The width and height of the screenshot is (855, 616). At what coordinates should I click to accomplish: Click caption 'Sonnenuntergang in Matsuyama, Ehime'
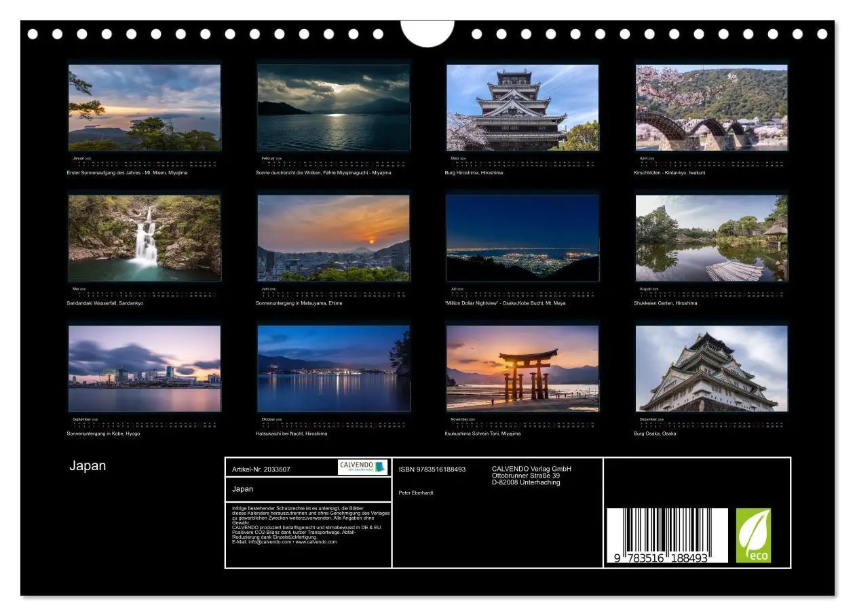[x=299, y=303]
